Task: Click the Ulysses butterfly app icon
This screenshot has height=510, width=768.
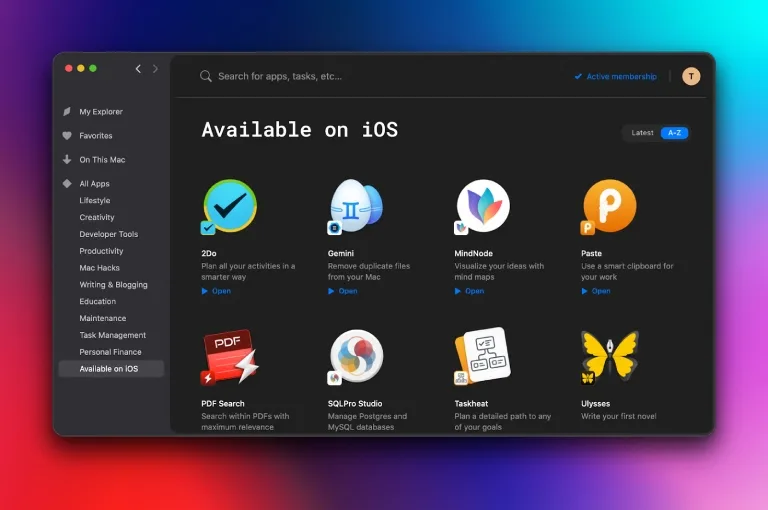Action: [609, 357]
